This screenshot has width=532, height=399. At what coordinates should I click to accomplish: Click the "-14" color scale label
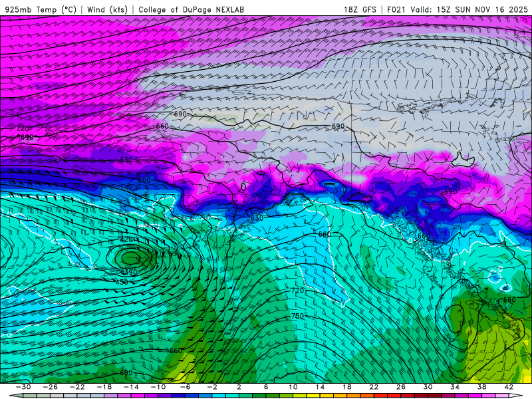131,387
